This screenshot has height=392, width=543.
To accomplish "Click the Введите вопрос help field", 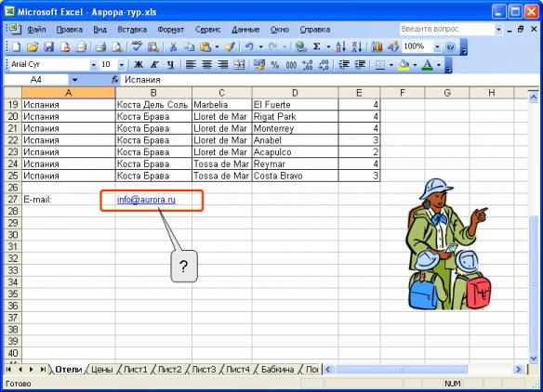I will (x=446, y=30).
